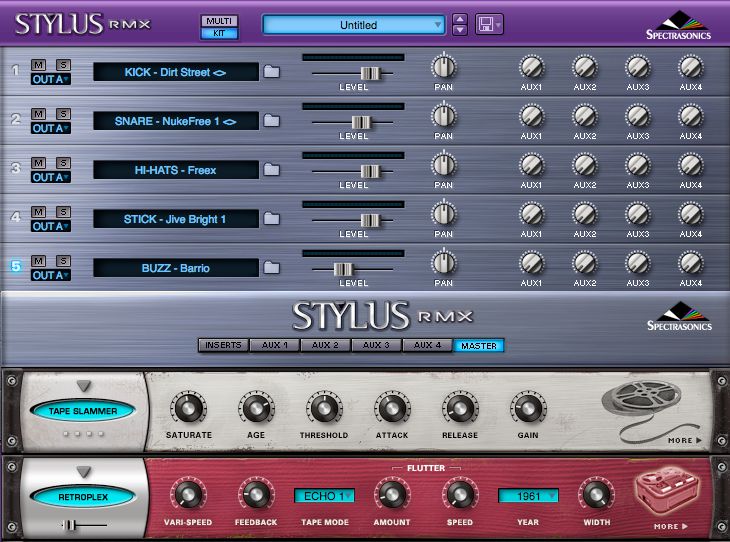This screenshot has height=542, width=730.
Task: Click the AGE knob on Tape Slammer
Action: click(x=256, y=409)
